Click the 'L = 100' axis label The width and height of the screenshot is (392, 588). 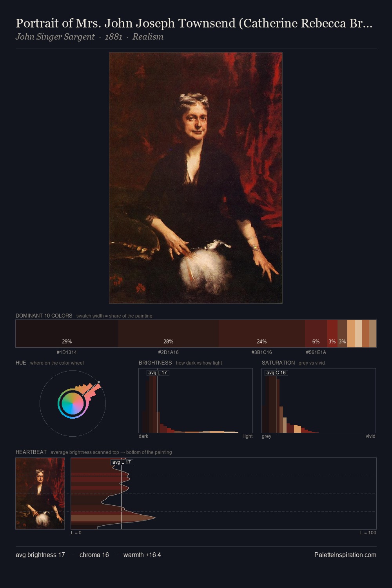coord(368,533)
